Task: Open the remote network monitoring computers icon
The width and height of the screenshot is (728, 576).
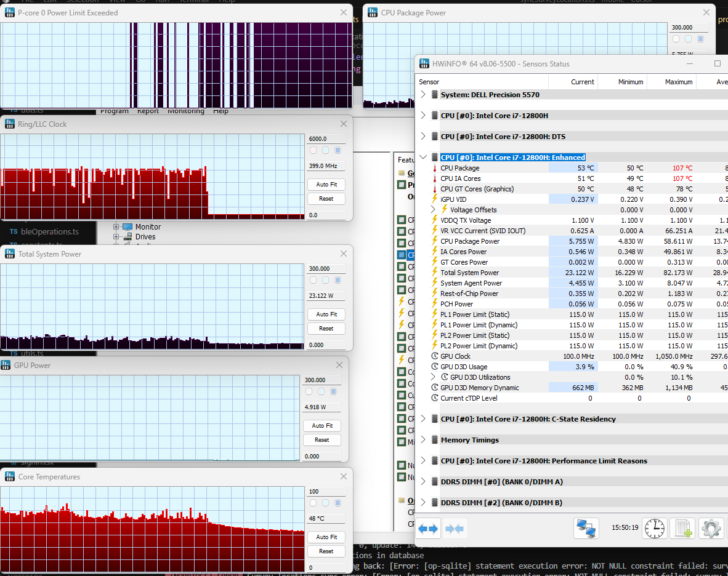Action: point(586,528)
